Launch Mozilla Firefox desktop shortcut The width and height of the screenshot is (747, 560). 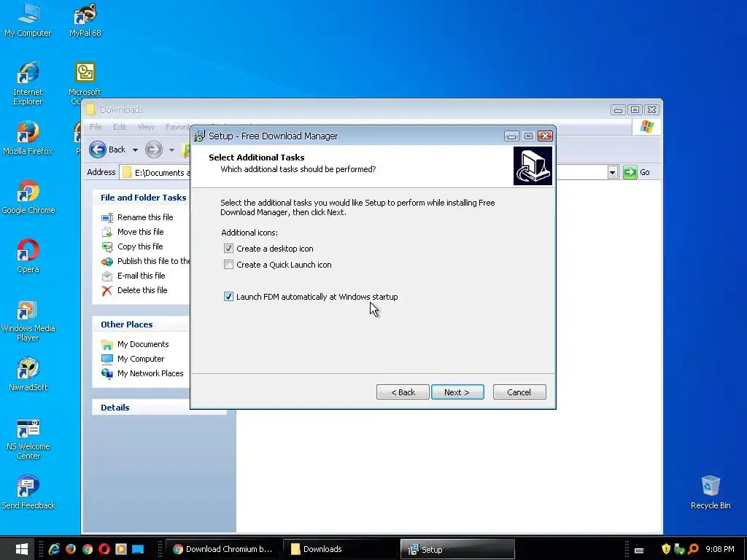pyautogui.click(x=28, y=138)
